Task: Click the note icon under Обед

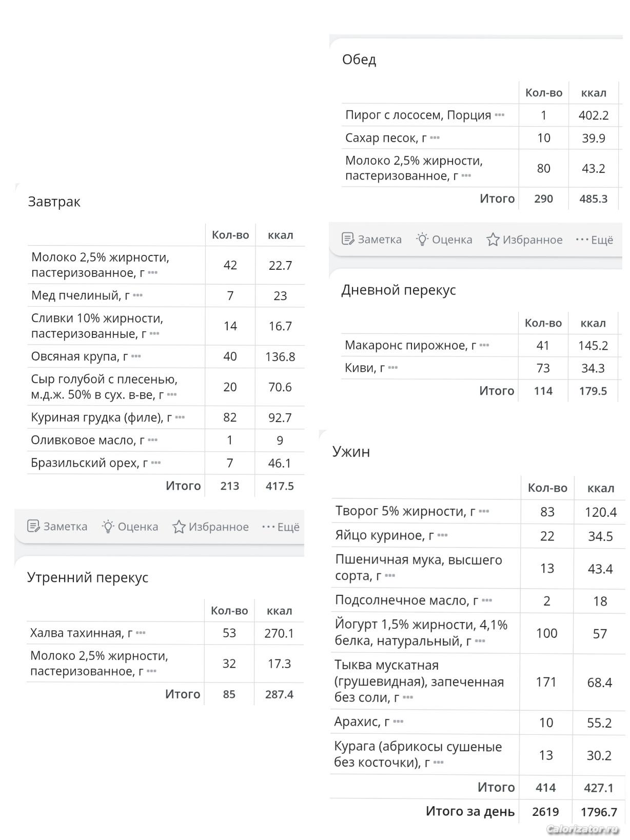Action: coord(348,239)
